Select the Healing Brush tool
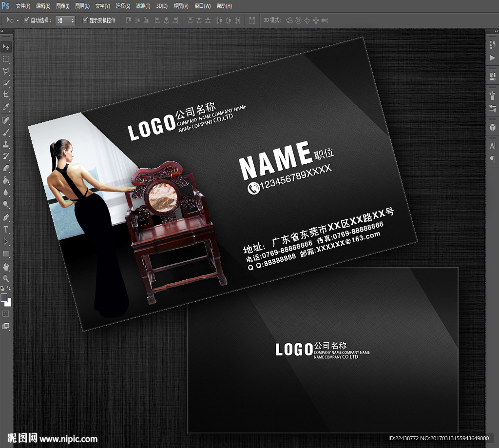499x448 pixels. pos(6,120)
